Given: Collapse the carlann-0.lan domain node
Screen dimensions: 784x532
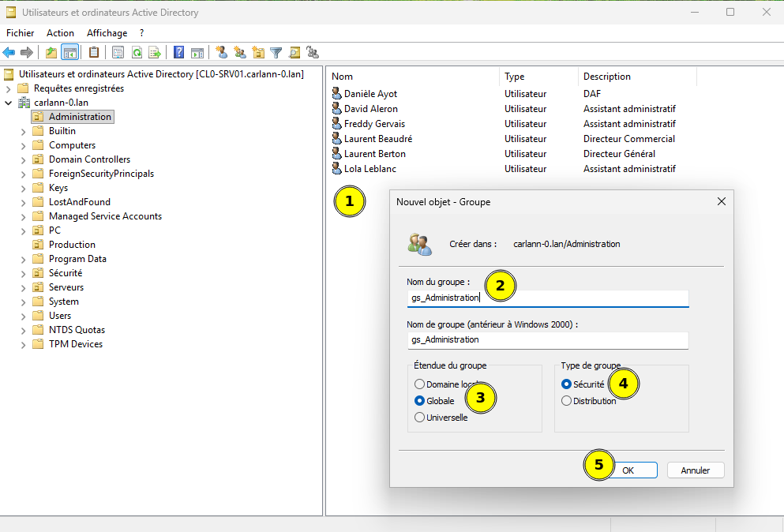Looking at the screenshot, I should 8,103.
